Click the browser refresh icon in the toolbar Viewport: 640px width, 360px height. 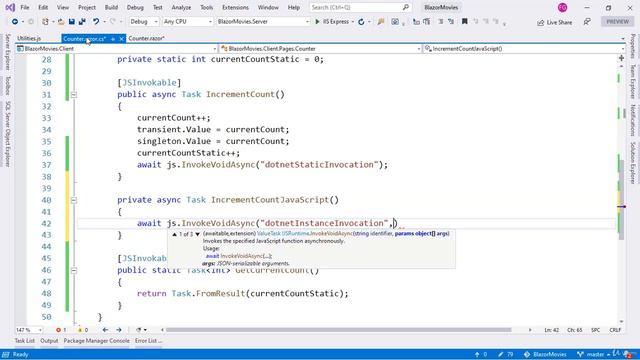[361, 22]
